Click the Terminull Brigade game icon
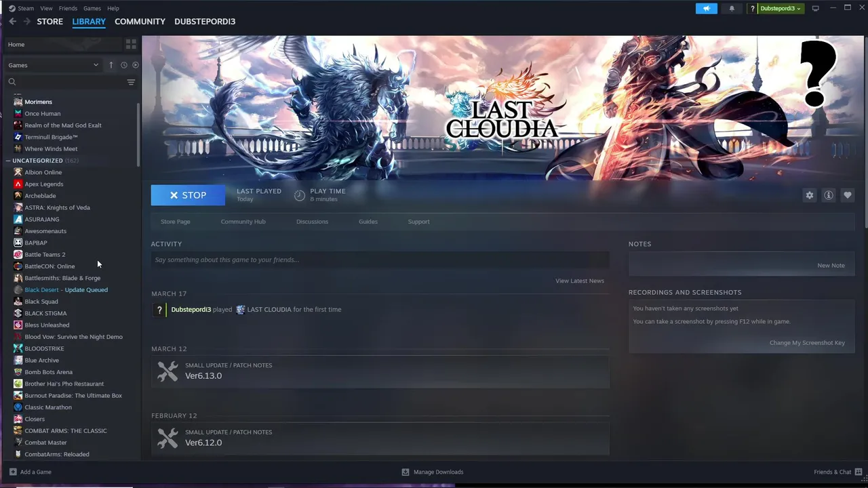This screenshot has height=488, width=868. (18, 137)
